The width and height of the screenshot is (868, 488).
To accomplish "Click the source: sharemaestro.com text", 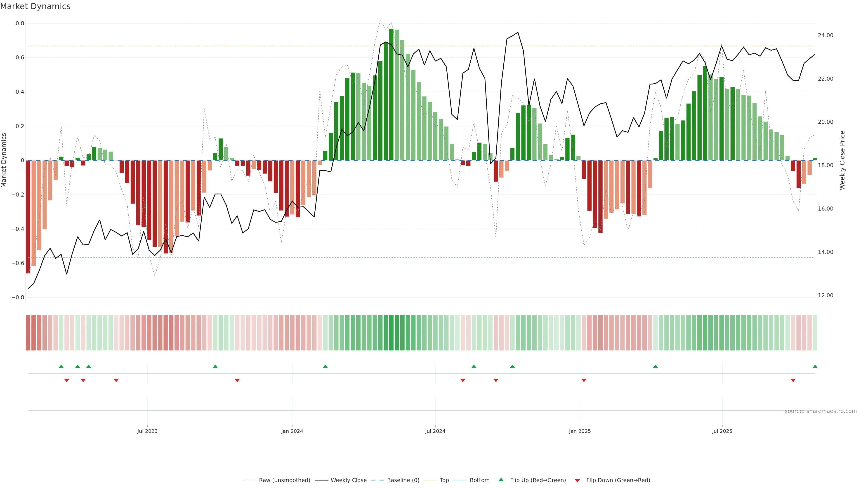I will (x=821, y=411).
